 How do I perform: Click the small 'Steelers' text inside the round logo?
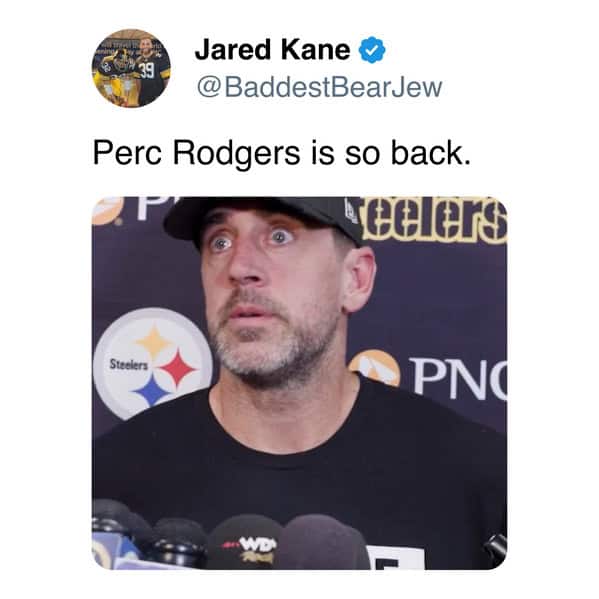(129, 364)
